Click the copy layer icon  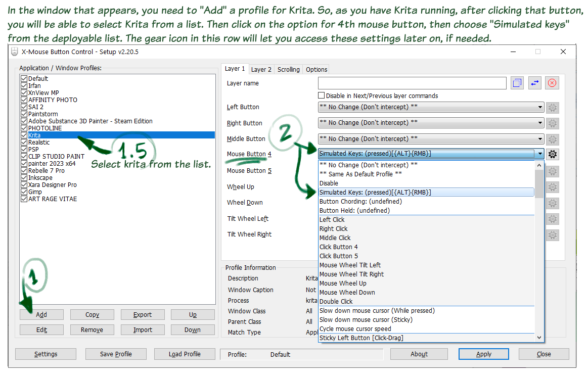coord(517,83)
